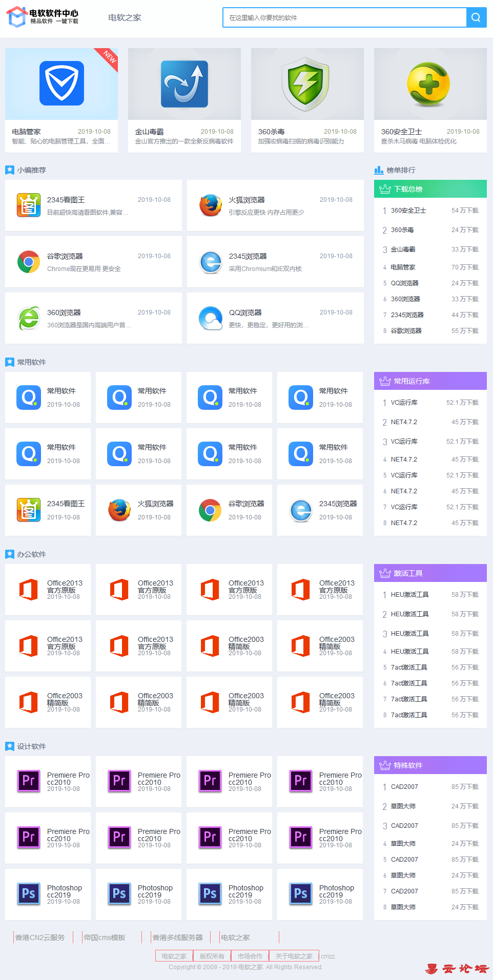
Task: Click the star icon beside 设计软件 heading
Action: (x=10, y=746)
